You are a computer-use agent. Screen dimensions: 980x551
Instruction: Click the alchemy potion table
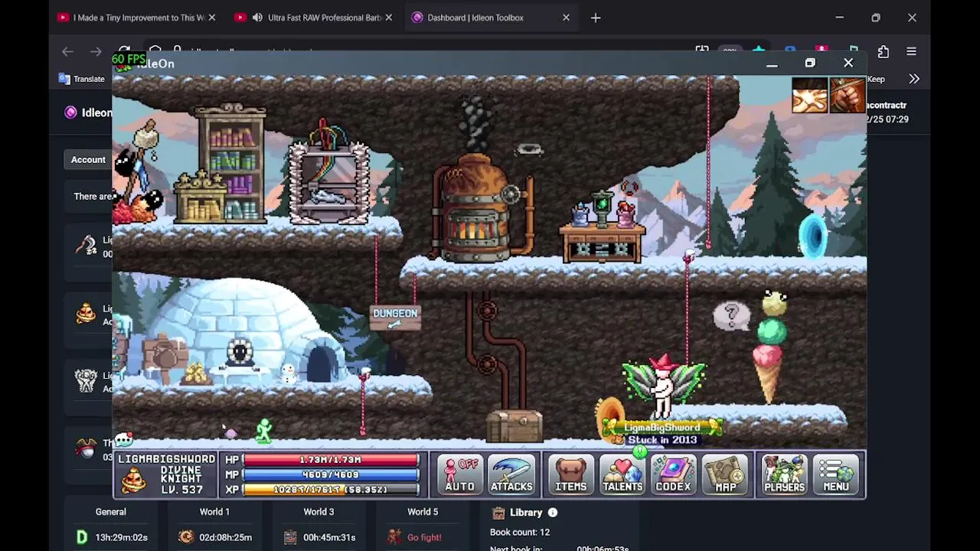603,227
